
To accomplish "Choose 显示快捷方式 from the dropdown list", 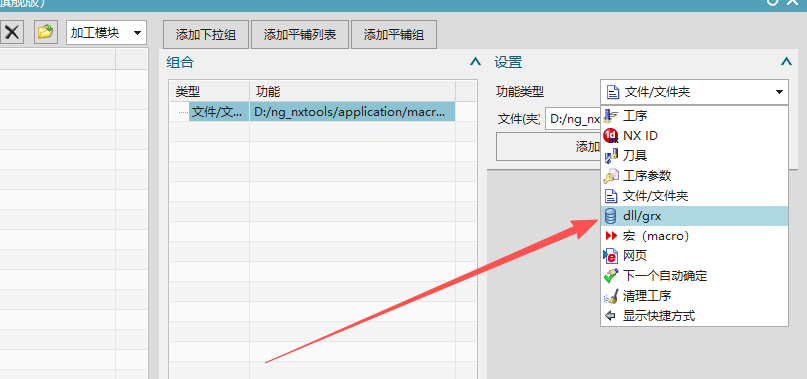I will tap(694, 316).
